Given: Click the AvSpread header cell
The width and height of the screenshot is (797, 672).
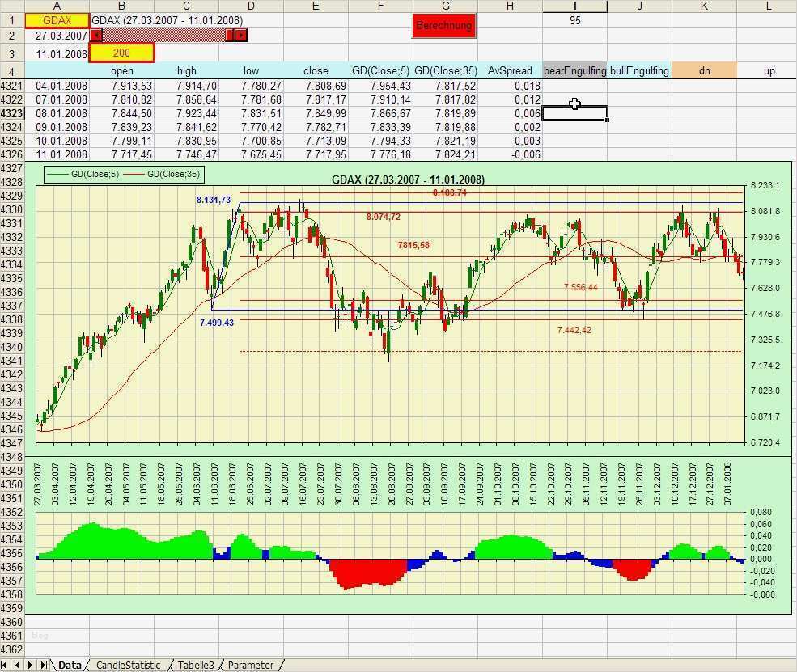Looking at the screenshot, I should point(510,70).
